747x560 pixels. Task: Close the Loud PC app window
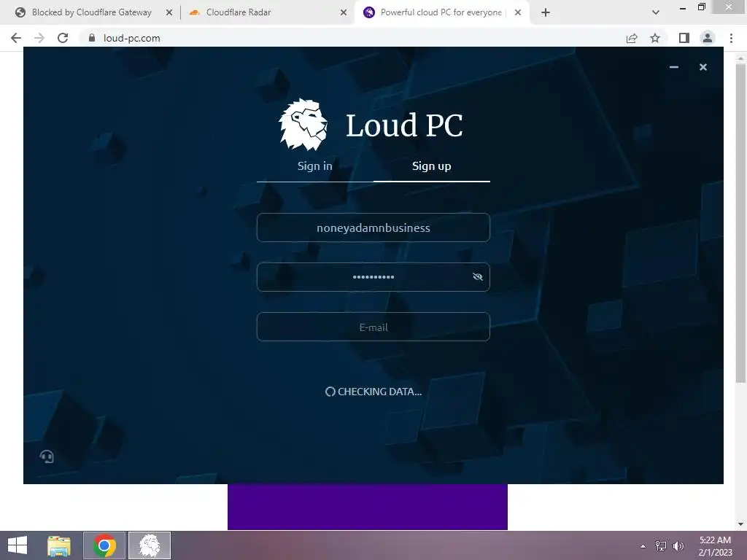coord(703,67)
